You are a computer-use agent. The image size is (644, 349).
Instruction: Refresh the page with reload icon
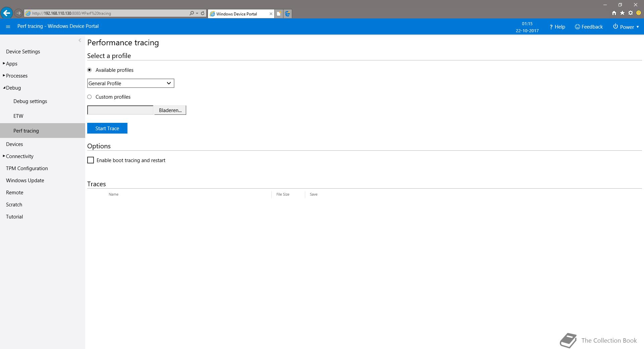(203, 13)
